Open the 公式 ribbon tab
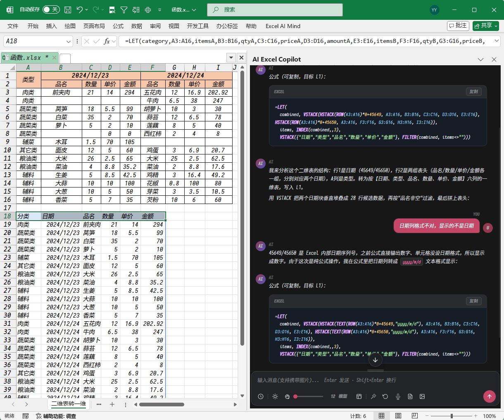Screen dimensions: 504x420 tap(118, 26)
